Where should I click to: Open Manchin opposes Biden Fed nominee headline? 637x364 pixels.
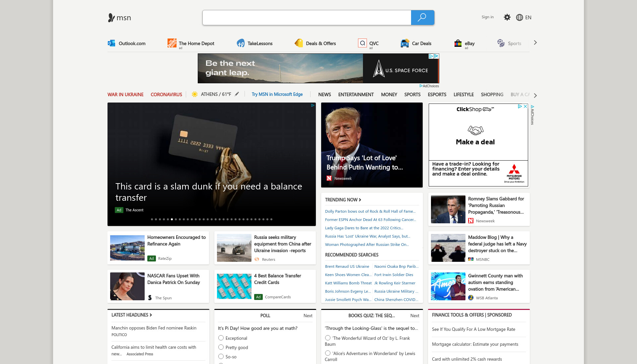pos(154,328)
